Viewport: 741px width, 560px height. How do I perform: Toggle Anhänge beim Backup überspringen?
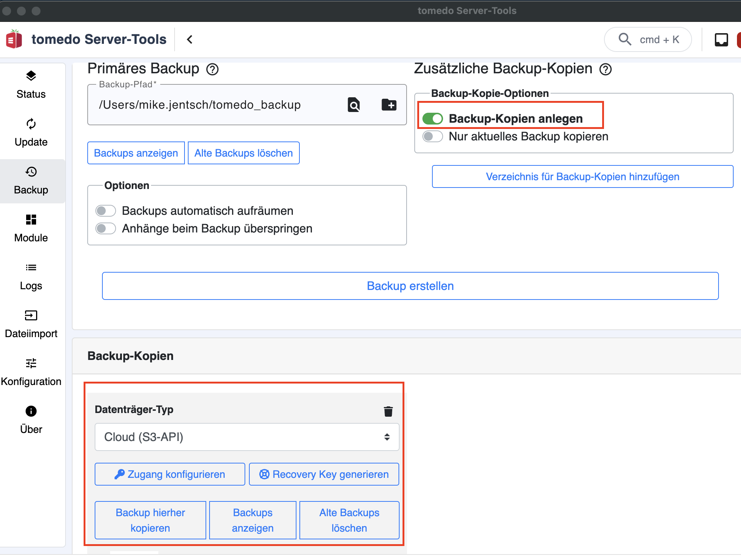106,228
